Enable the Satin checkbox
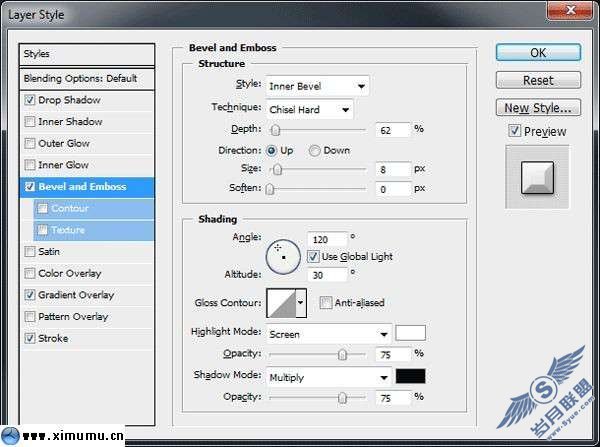Image resolution: width=600 pixels, height=447 pixels. (29, 252)
